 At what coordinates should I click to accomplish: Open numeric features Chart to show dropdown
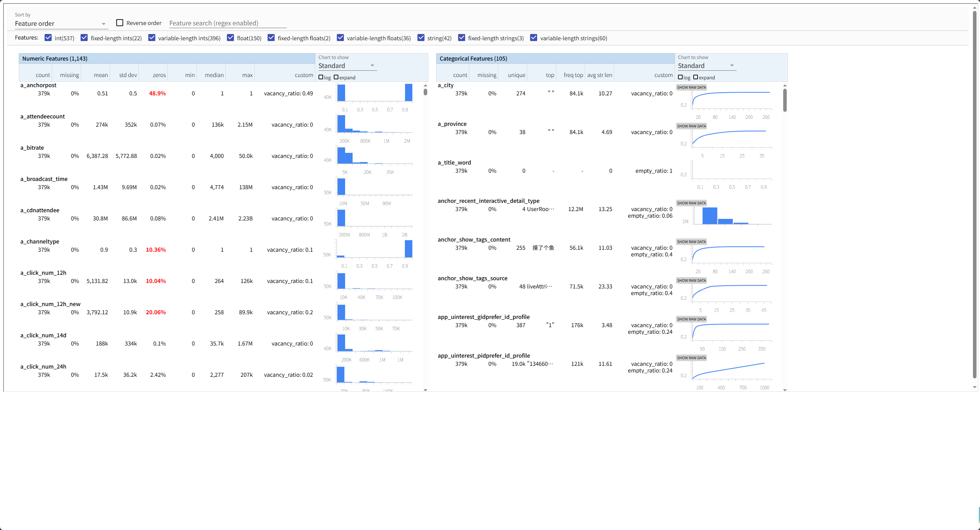(347, 66)
